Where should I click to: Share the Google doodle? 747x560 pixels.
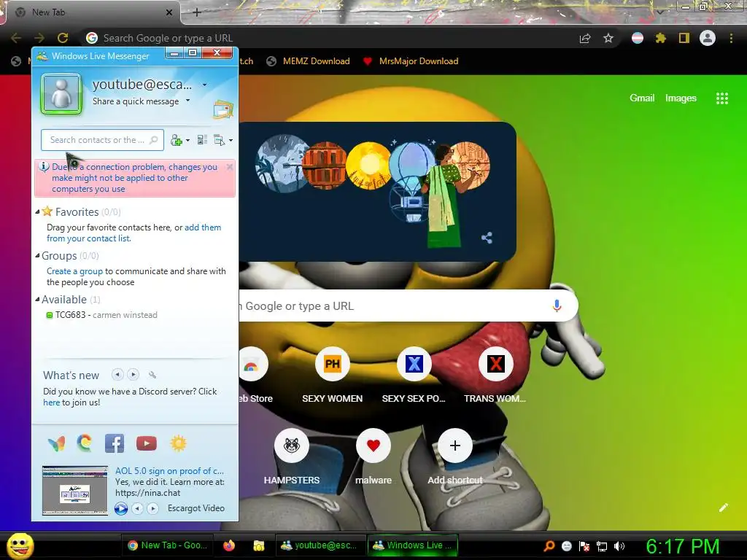pyautogui.click(x=487, y=238)
